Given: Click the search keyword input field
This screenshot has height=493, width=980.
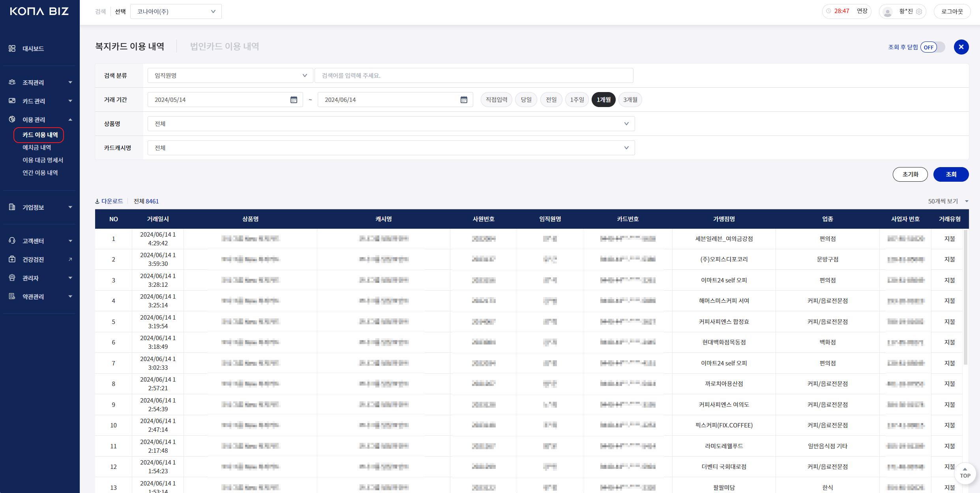Looking at the screenshot, I should (x=473, y=75).
